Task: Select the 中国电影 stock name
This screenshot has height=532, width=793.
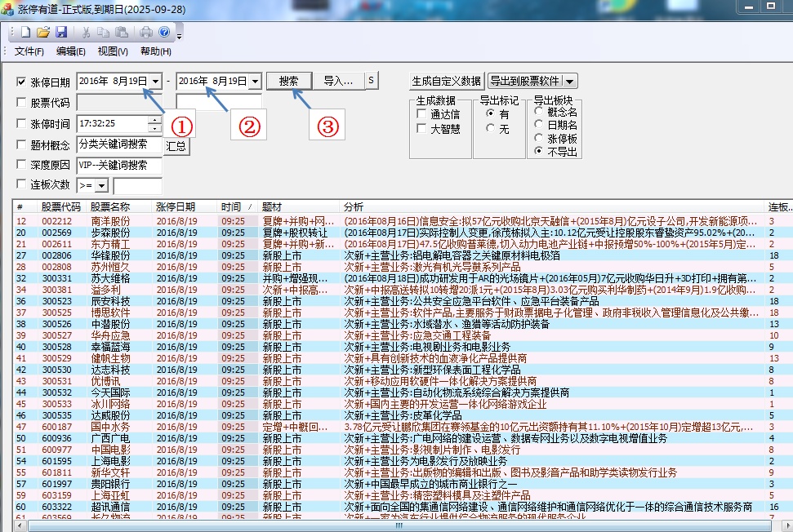Action: click(110, 450)
